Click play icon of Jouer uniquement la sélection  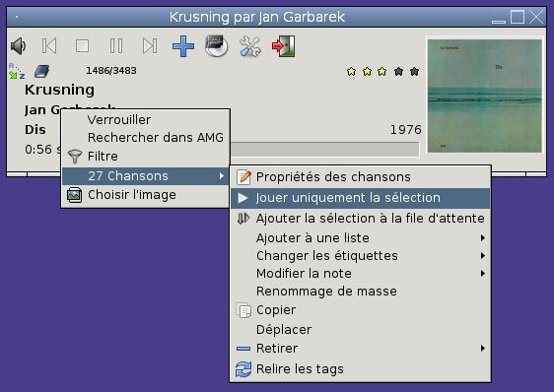(x=243, y=198)
